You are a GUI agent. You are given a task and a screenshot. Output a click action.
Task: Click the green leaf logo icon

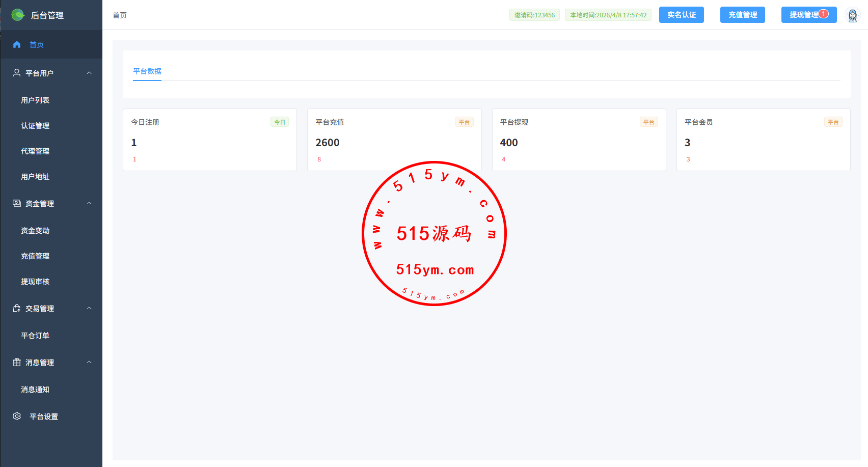tap(18, 15)
